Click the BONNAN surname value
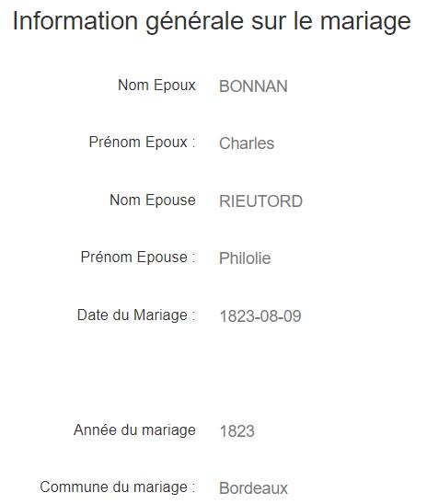The image size is (427, 504). pyautogui.click(x=253, y=86)
